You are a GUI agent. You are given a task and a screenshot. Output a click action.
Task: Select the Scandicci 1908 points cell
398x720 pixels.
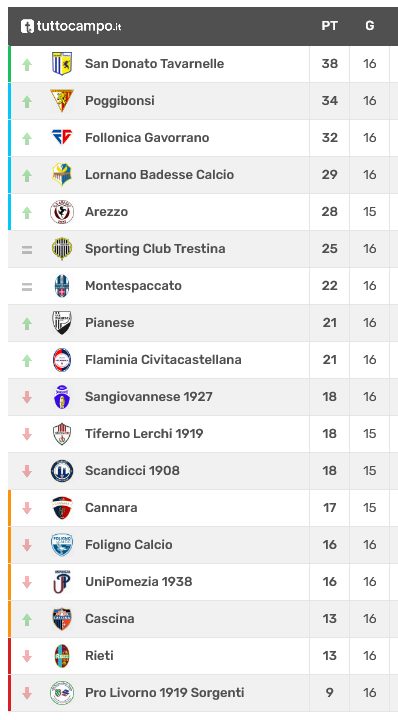pos(330,471)
